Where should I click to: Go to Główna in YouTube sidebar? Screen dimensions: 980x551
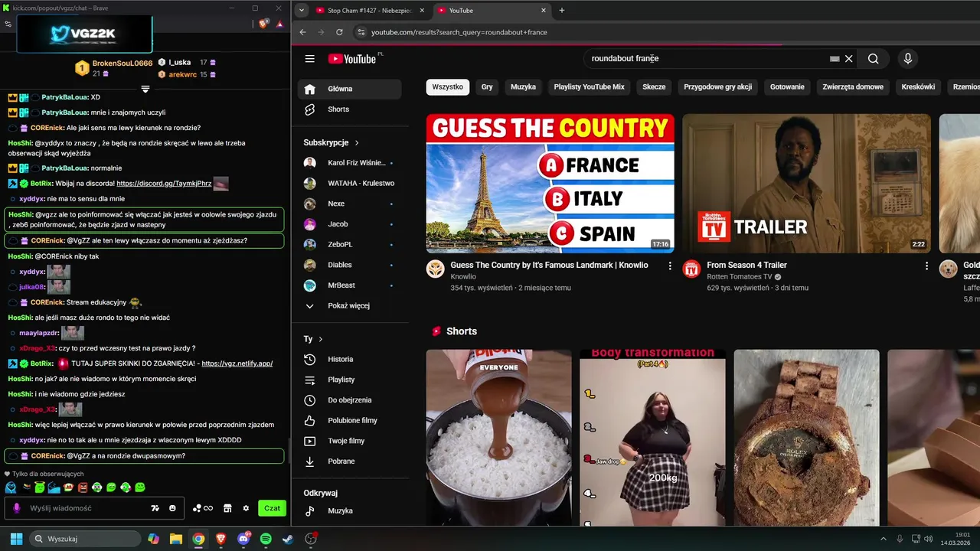point(349,89)
